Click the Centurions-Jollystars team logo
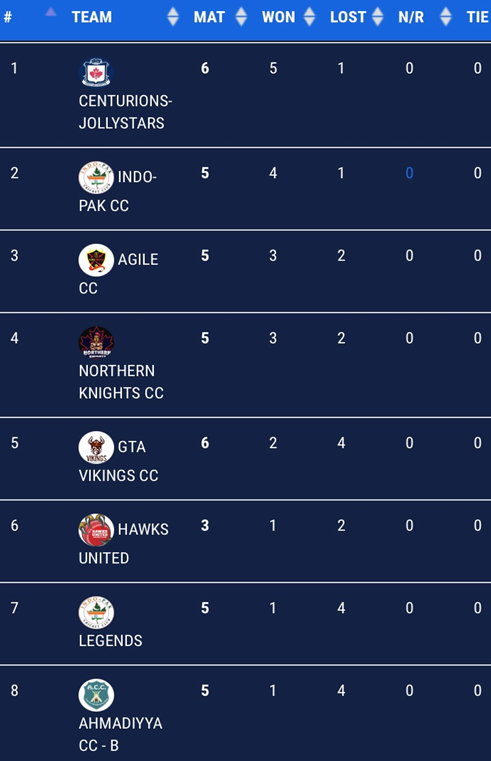This screenshot has width=491, height=761. [x=96, y=72]
